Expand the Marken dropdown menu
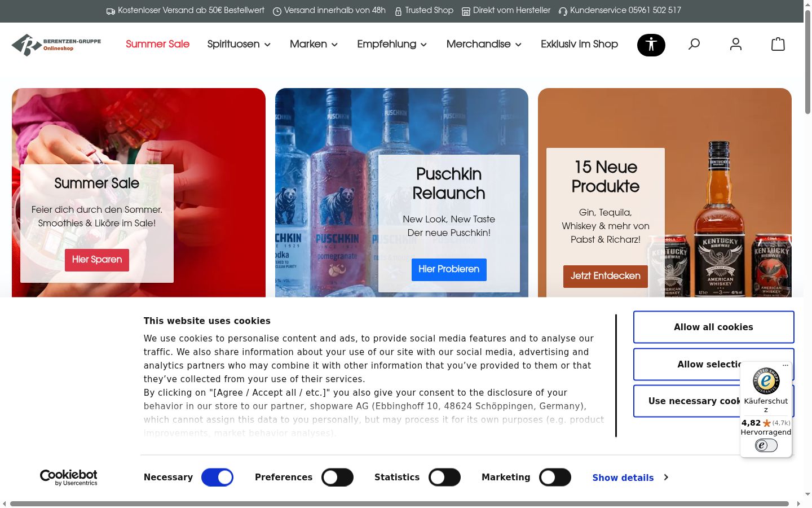The height and width of the screenshot is (508, 812). click(314, 44)
